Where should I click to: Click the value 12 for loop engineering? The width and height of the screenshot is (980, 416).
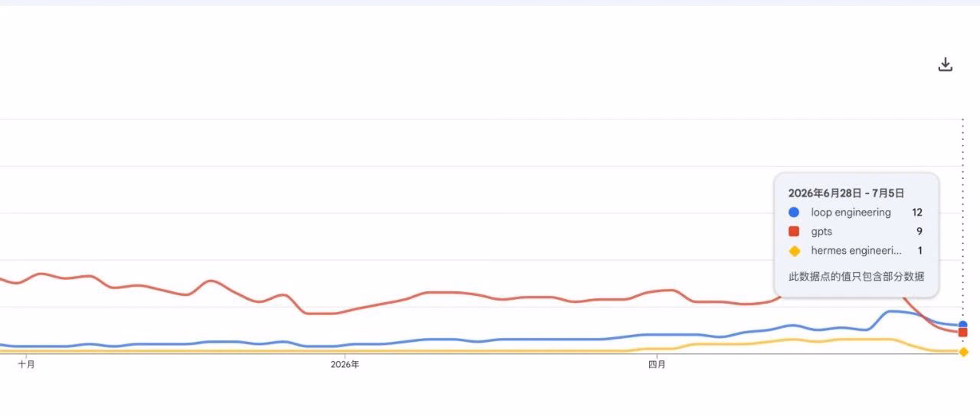point(917,213)
